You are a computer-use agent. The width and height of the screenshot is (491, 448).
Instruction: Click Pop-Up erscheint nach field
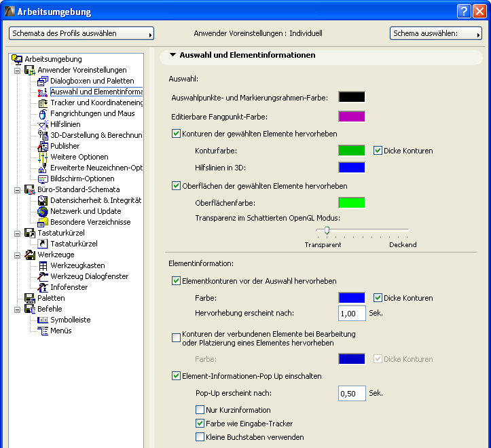pyautogui.click(x=352, y=393)
